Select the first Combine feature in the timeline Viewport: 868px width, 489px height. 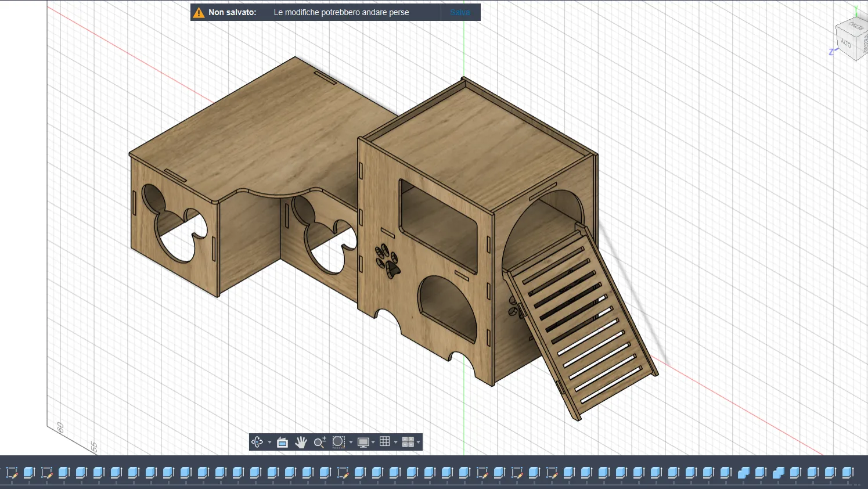[x=743, y=473]
